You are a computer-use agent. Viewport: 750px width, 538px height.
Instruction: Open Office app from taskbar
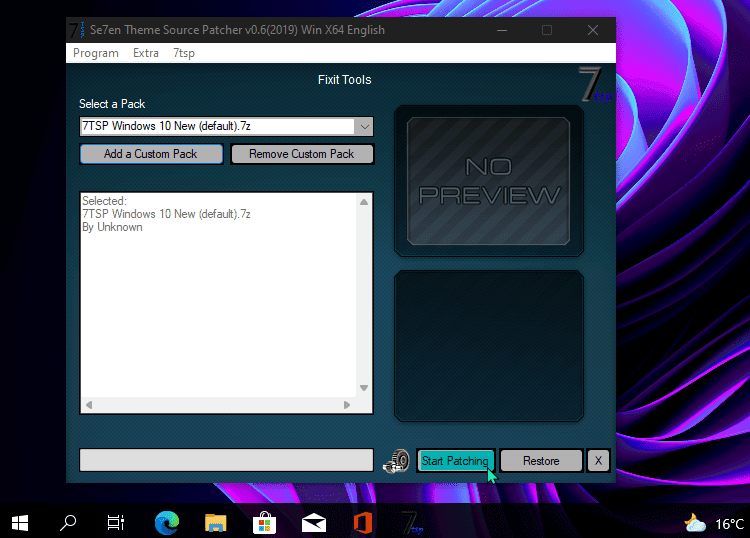[x=363, y=523]
